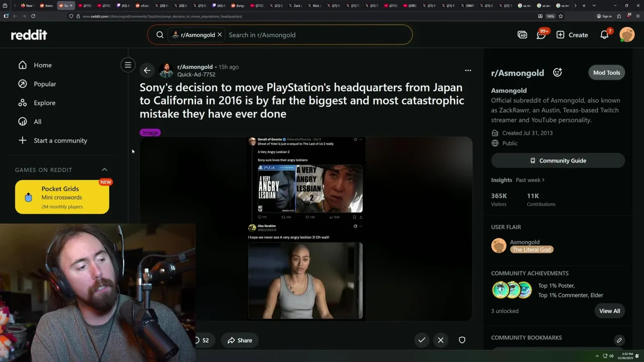Collapse the Games on Reddit section
644x362 pixels.
click(x=105, y=169)
